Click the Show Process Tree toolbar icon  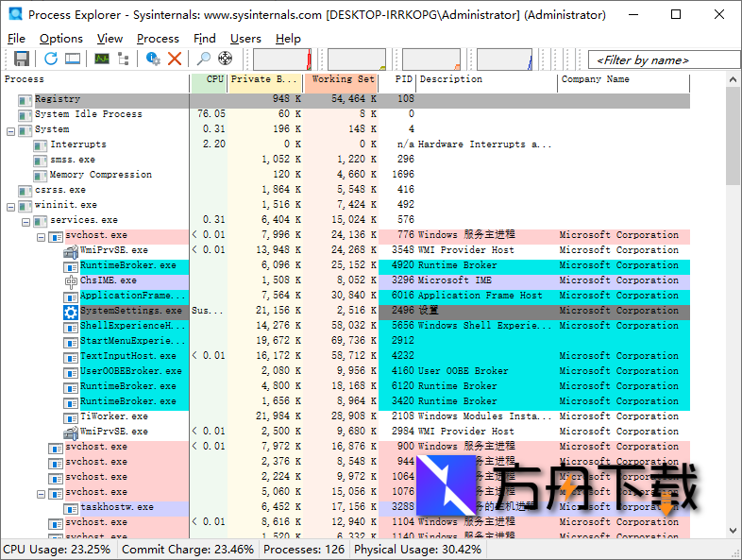point(123,59)
